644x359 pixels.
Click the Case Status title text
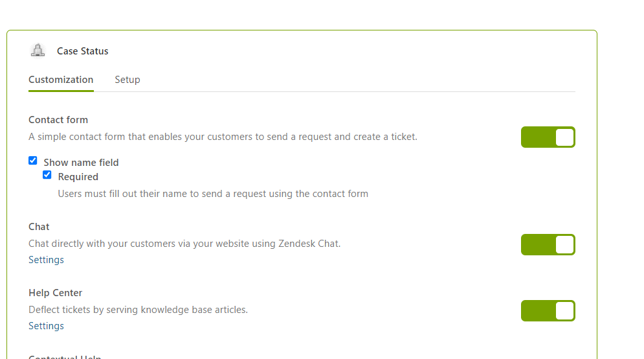(x=82, y=51)
